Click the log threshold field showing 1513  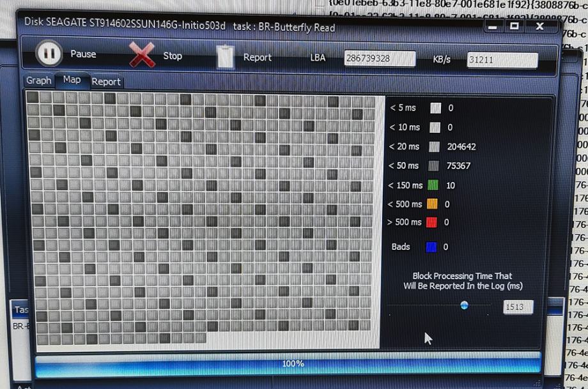(x=518, y=307)
